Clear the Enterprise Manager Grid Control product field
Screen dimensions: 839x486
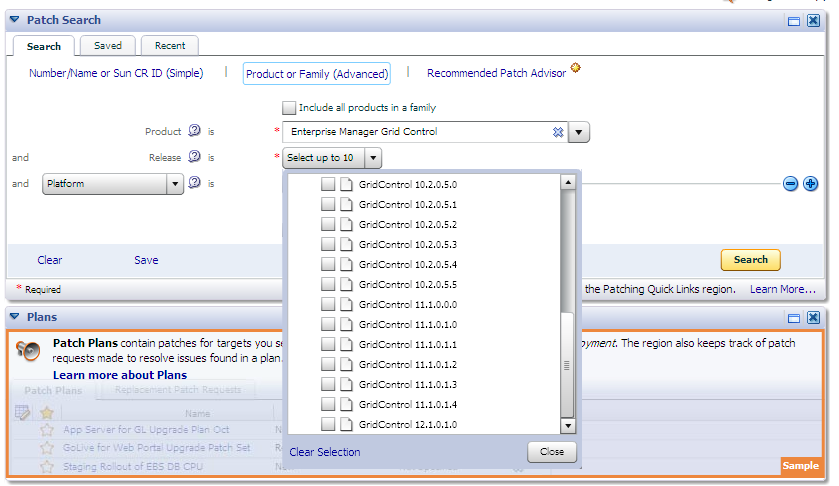[558, 132]
